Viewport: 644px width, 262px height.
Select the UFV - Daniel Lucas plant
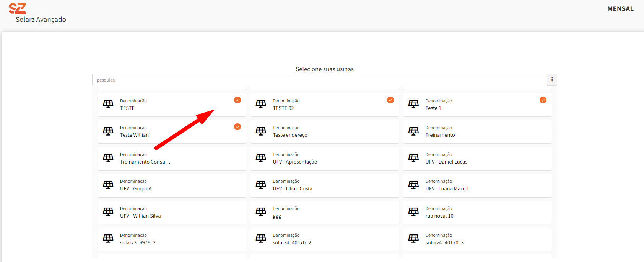tap(477, 158)
